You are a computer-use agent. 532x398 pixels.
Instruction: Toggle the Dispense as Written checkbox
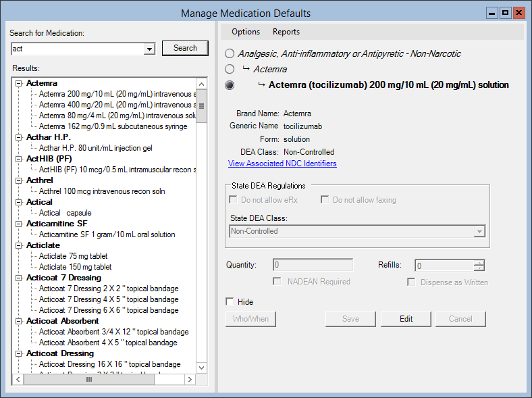point(411,282)
